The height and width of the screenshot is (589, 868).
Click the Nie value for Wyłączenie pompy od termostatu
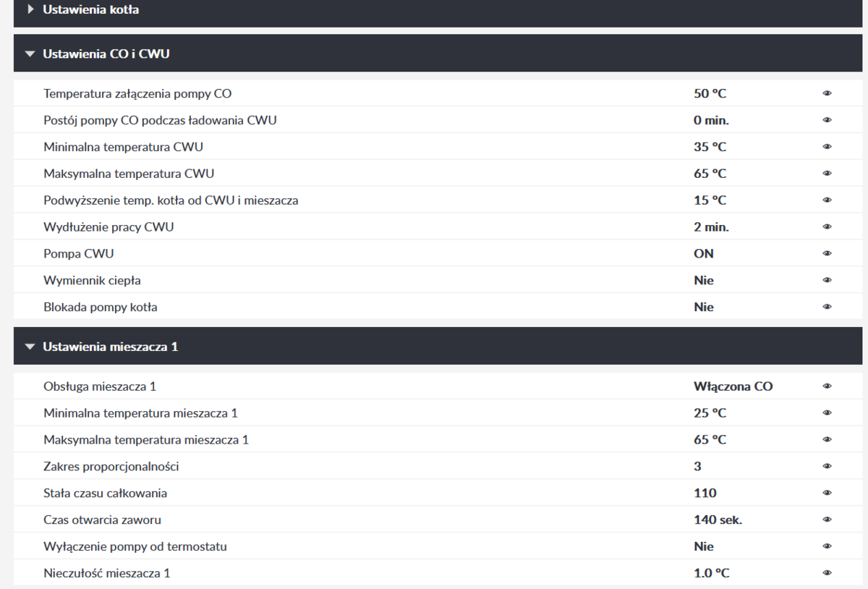[x=703, y=547]
